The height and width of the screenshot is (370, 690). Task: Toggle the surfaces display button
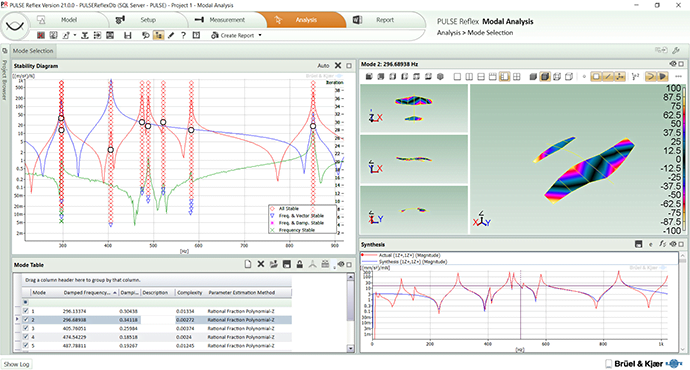click(596, 77)
